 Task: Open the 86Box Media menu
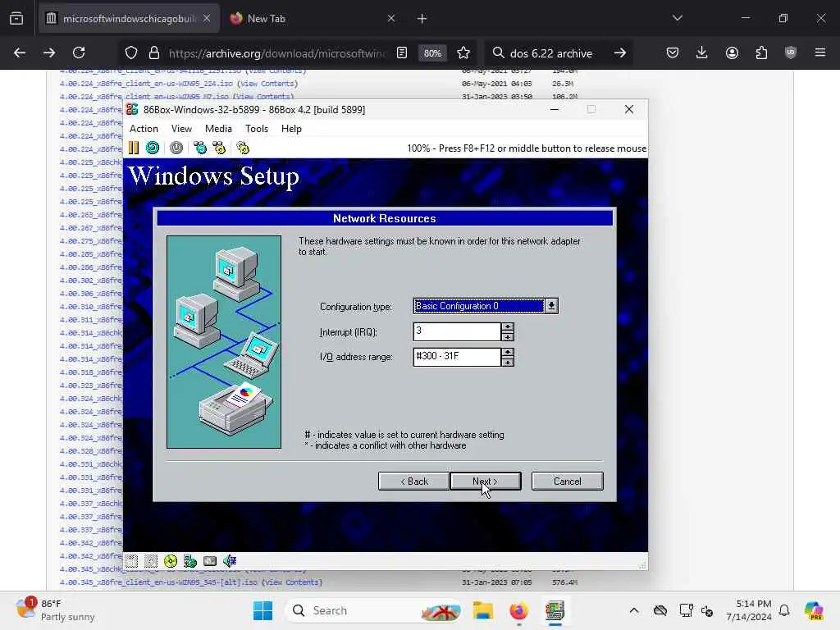click(218, 129)
